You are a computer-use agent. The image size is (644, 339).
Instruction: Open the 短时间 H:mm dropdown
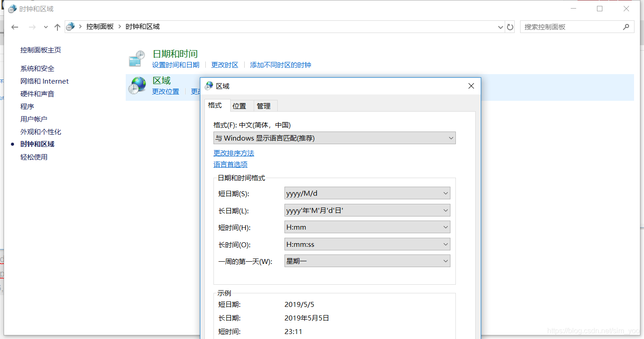[367, 227]
